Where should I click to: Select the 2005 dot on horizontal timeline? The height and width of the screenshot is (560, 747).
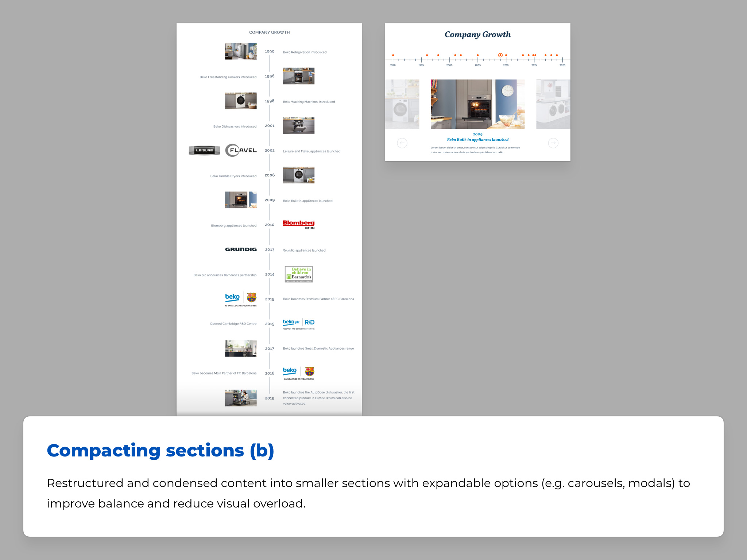tap(478, 55)
